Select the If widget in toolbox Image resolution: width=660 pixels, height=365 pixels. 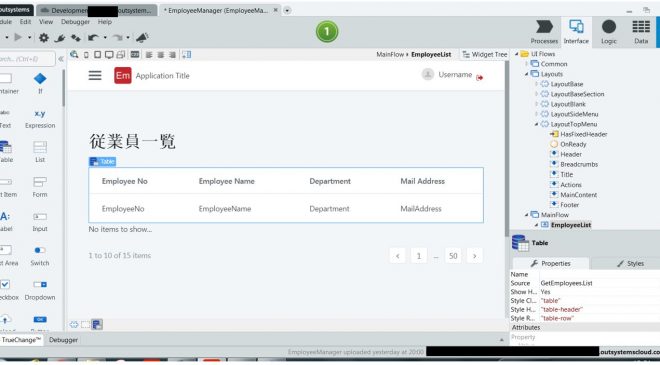[x=40, y=83]
